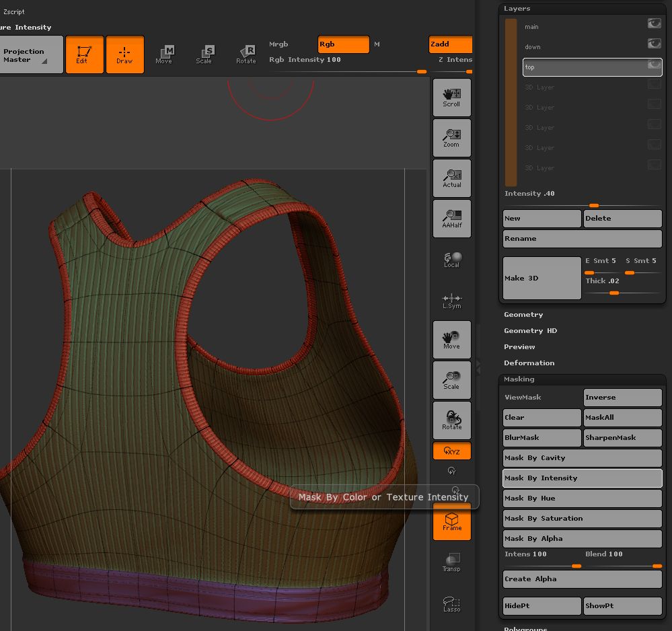Collapse the Masking section header
672x631 pixels.
click(x=519, y=379)
